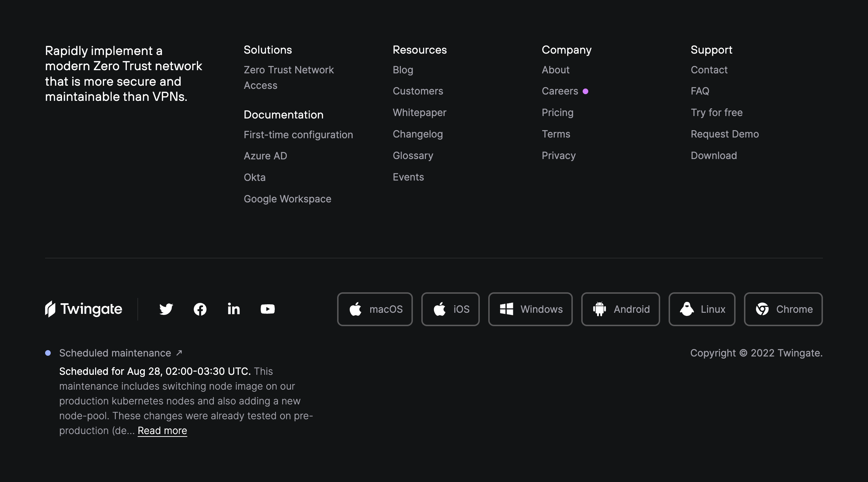Get the Chrome extension
Viewport: 868px width, 482px height.
(783, 309)
